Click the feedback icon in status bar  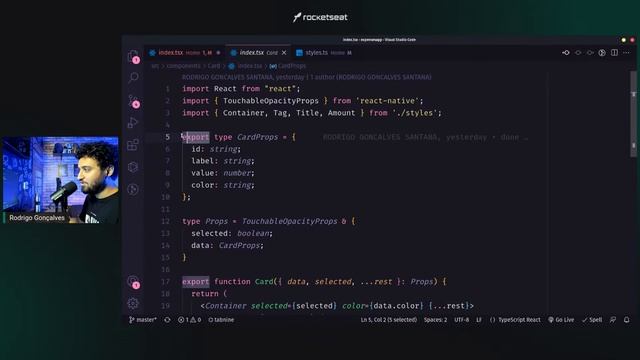coord(613,320)
